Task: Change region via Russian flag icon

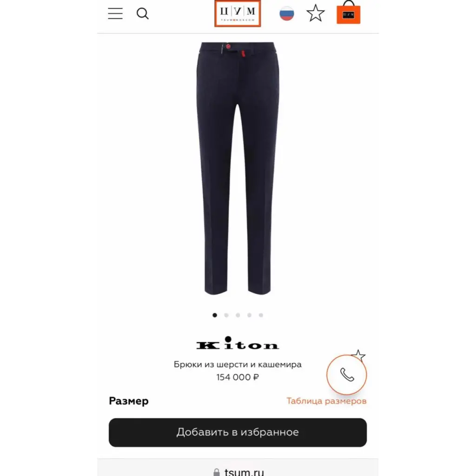Action: coord(286,13)
